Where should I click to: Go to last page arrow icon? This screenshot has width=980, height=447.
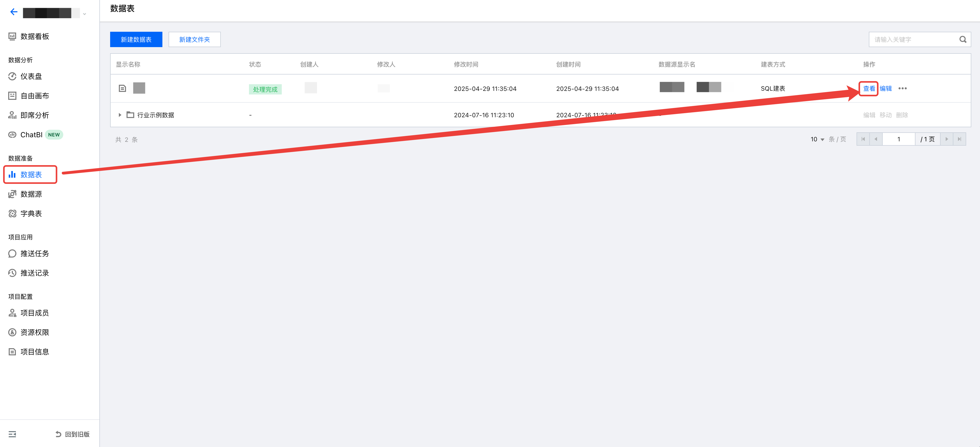tap(959, 139)
